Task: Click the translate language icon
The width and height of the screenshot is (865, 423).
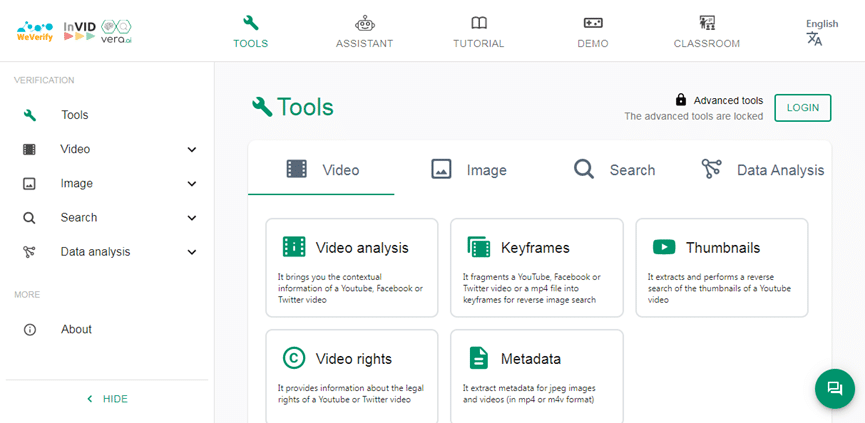Action: pyautogui.click(x=814, y=39)
